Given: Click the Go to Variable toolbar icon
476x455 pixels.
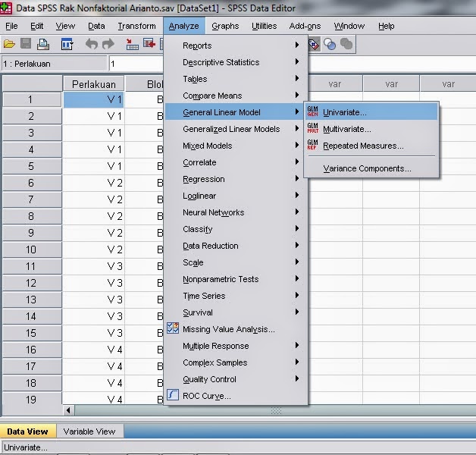Looking at the screenshot, I should 149,44.
